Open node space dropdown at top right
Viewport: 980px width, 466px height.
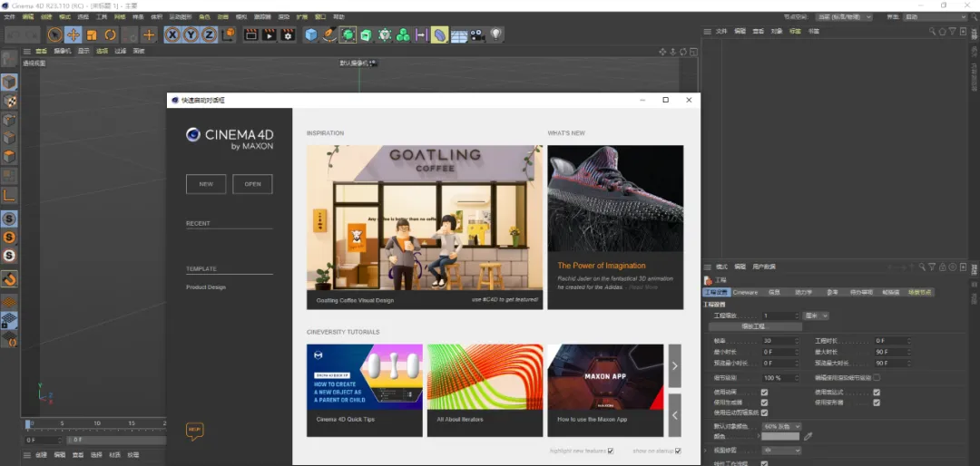(x=844, y=17)
